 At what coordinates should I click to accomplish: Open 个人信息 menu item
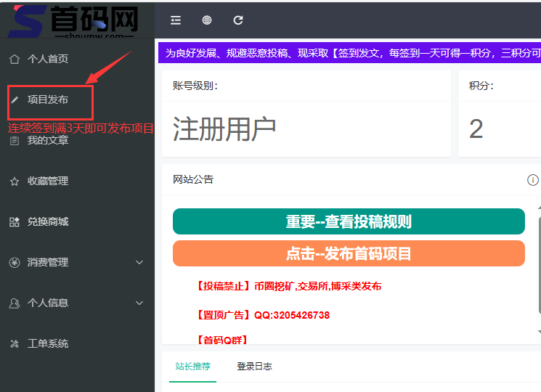click(77, 303)
